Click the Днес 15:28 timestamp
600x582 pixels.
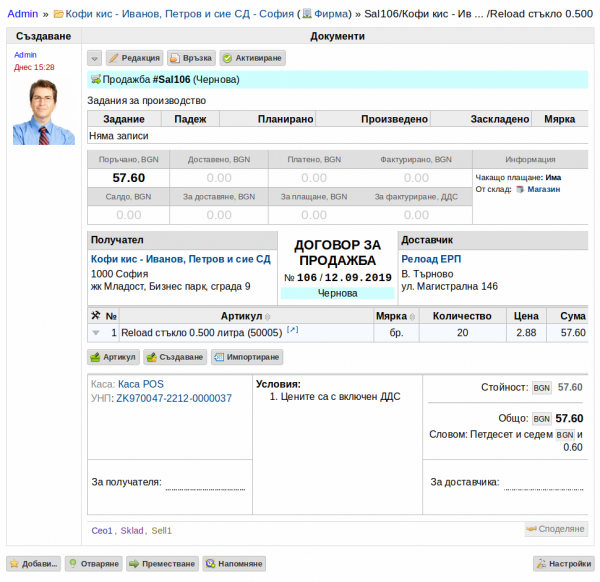coord(34,67)
